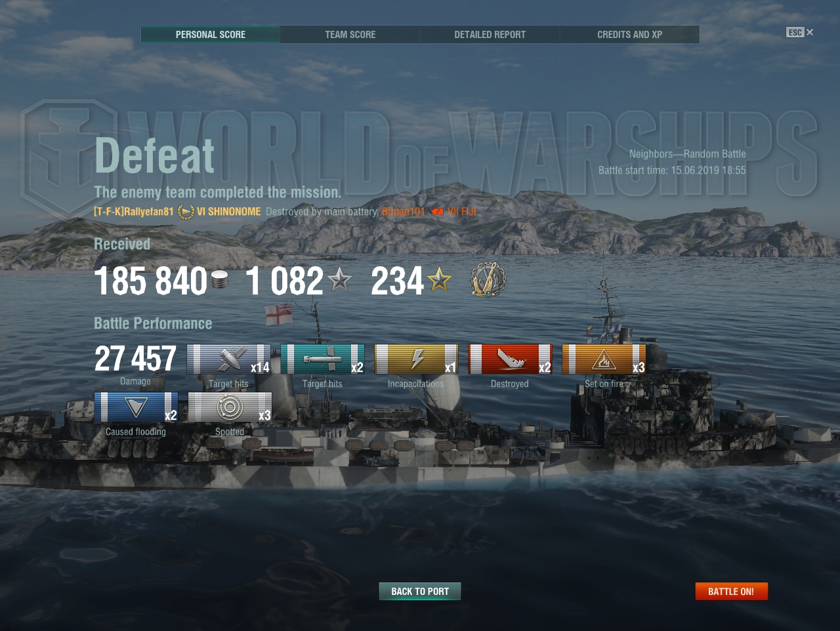Click the grey XP star icon
The height and width of the screenshot is (631, 840).
(339, 280)
